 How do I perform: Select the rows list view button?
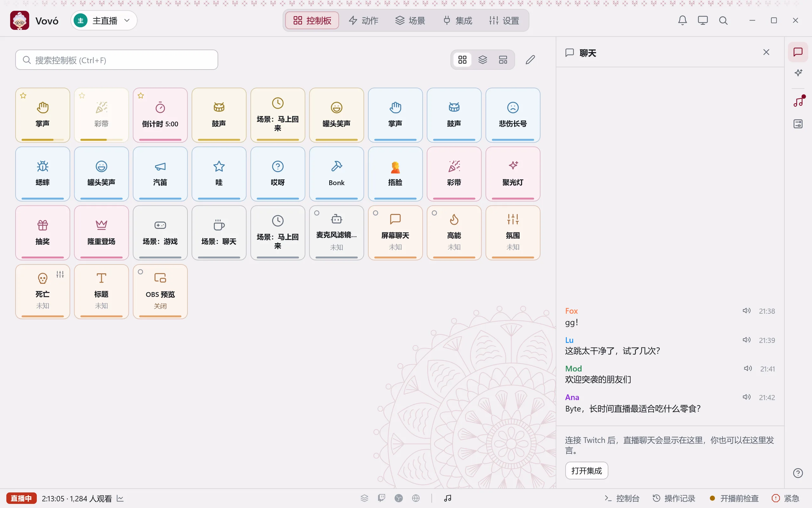click(503, 60)
